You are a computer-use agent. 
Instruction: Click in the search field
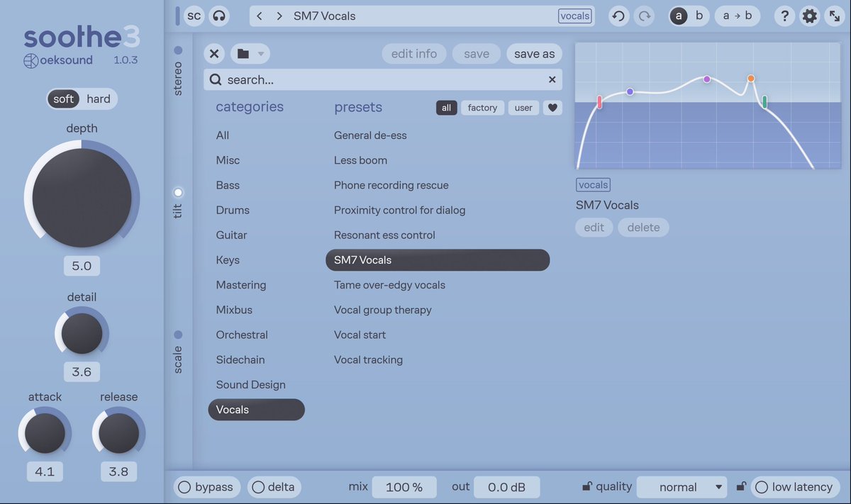coord(383,79)
